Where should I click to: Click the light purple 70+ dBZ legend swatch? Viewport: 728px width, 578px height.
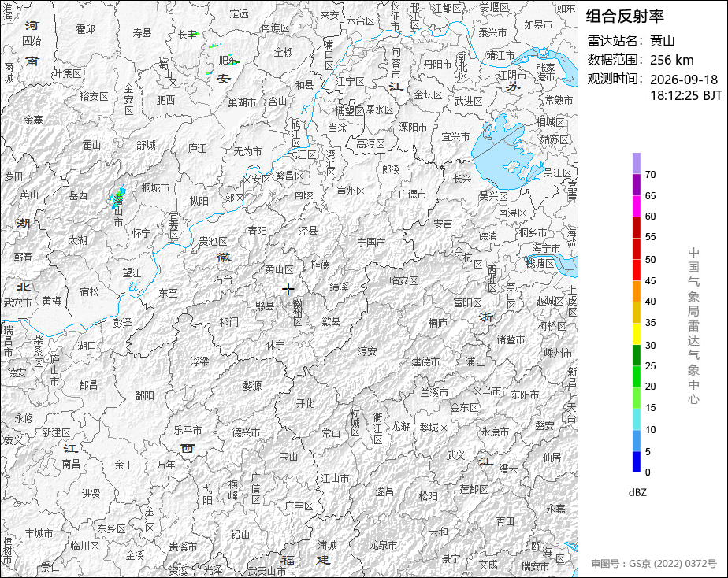click(x=637, y=163)
